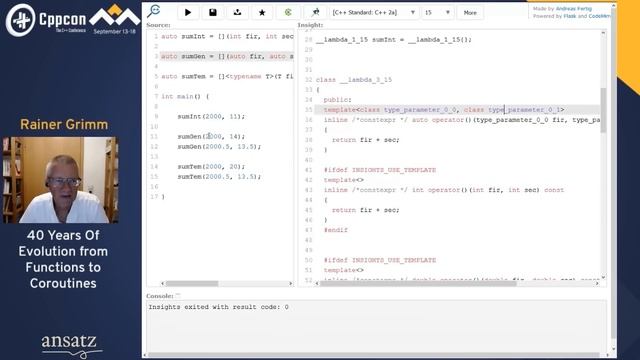The width and height of the screenshot is (640, 360).
Task: Click the C++ Insights magnifier logo
Action: point(154,11)
